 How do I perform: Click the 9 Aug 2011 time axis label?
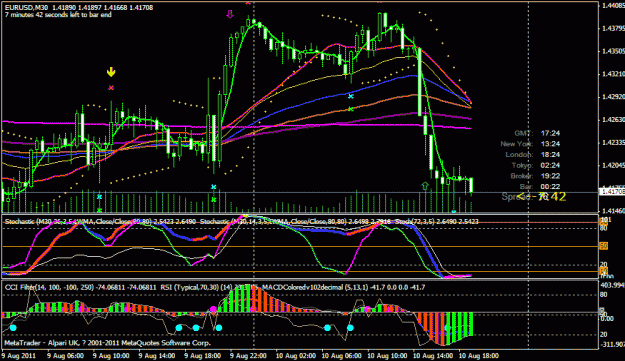click(18, 355)
